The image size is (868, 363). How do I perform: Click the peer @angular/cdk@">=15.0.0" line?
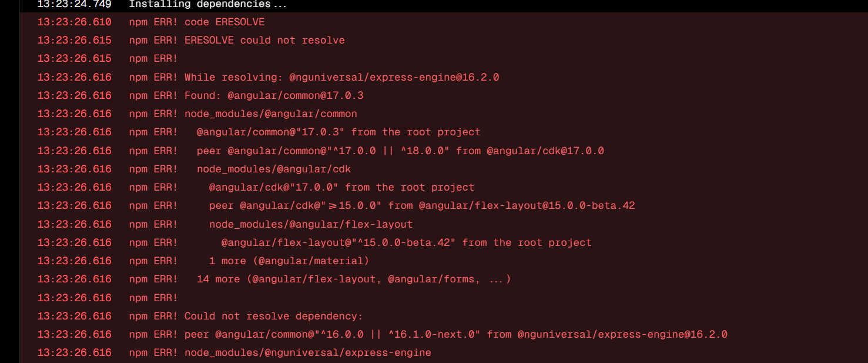coord(421,205)
